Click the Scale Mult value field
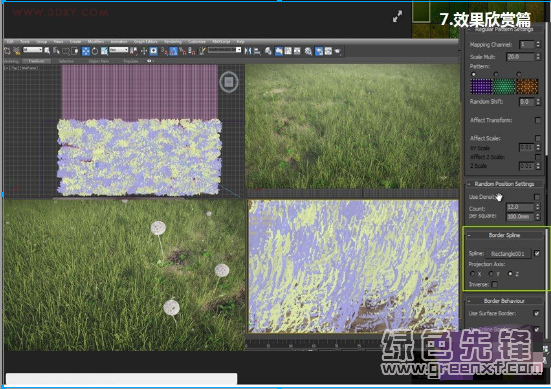This screenshot has width=551, height=389. [x=520, y=57]
